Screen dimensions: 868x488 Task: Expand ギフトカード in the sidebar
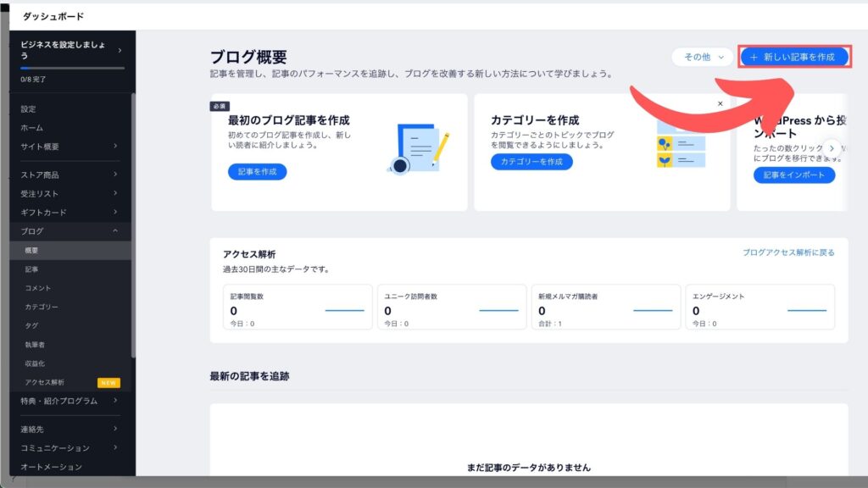click(x=70, y=213)
